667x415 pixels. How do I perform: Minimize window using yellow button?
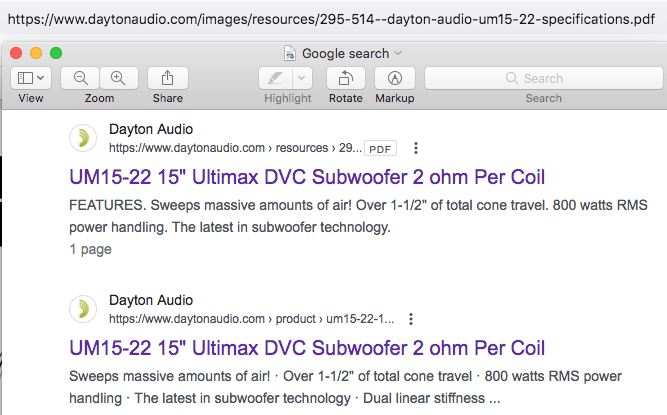point(36,53)
